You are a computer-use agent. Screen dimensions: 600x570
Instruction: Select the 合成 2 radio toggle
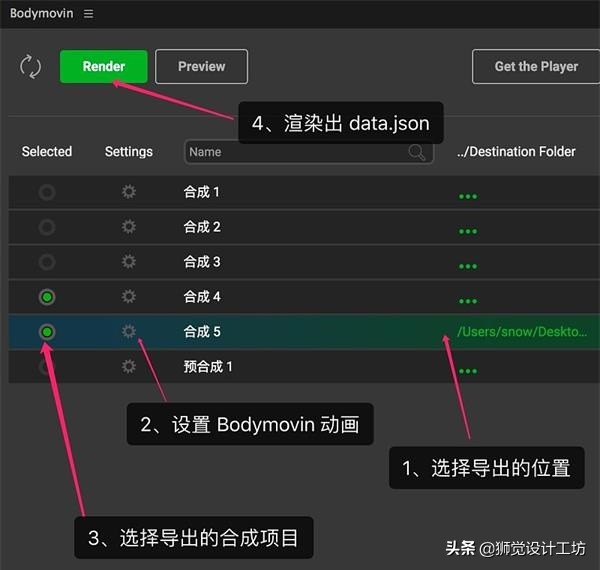tap(47, 227)
